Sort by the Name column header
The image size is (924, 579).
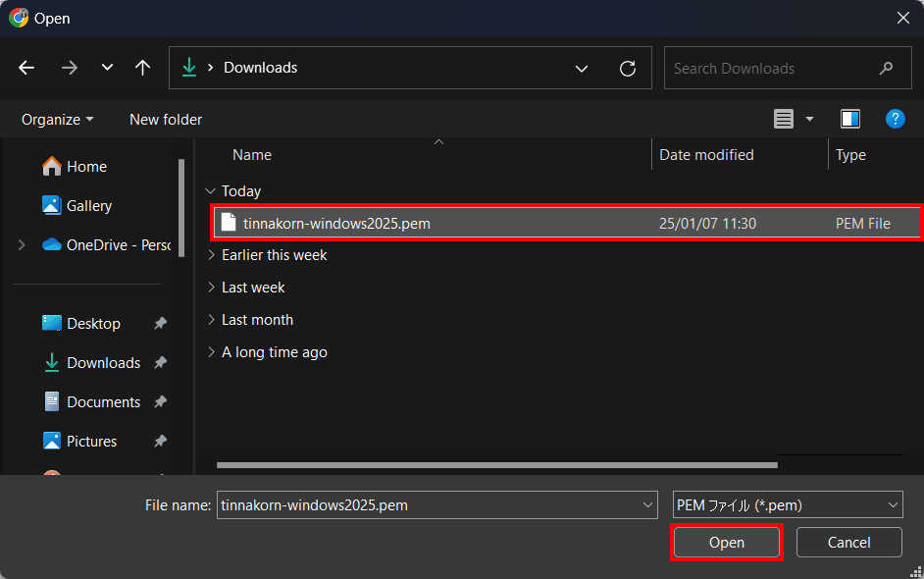[252, 155]
